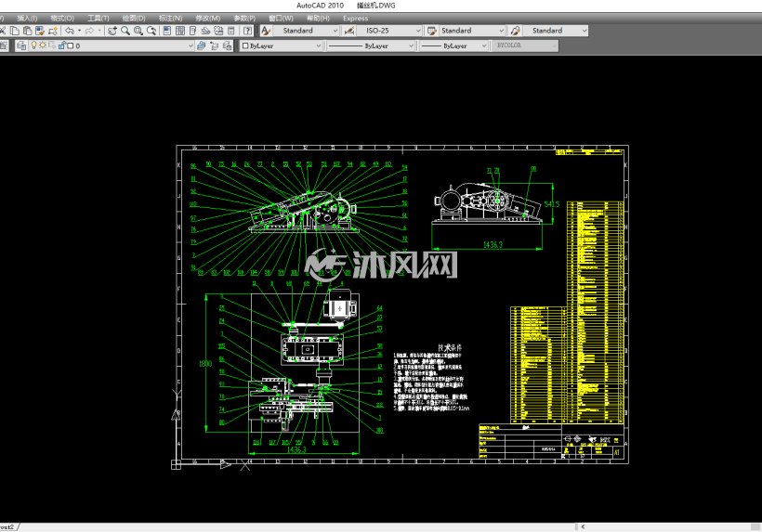
Task: Select the Zoom Realtime magnifier icon
Action: click(x=125, y=31)
